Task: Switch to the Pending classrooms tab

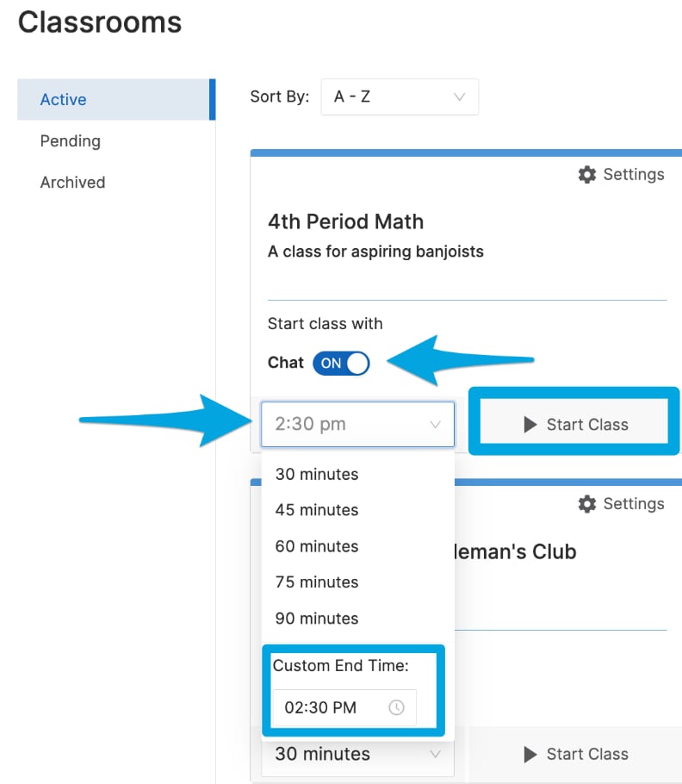Action: [x=71, y=141]
